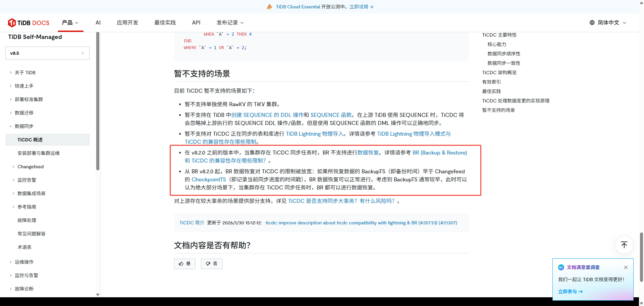Jump to TiCDC 架构概览 in contents

[499, 73]
